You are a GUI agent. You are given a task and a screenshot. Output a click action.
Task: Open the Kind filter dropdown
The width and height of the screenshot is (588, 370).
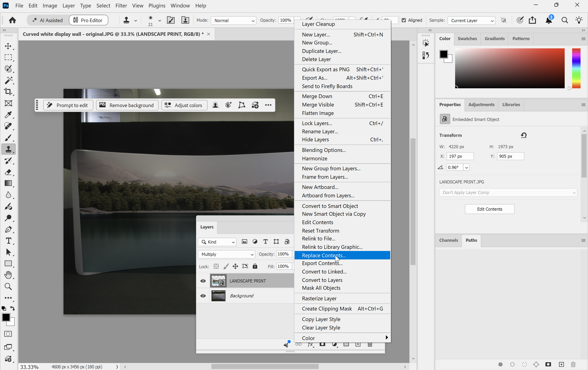point(217,242)
